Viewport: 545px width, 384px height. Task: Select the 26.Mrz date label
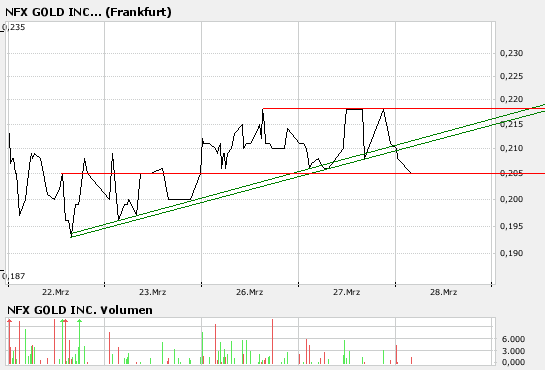point(250,292)
